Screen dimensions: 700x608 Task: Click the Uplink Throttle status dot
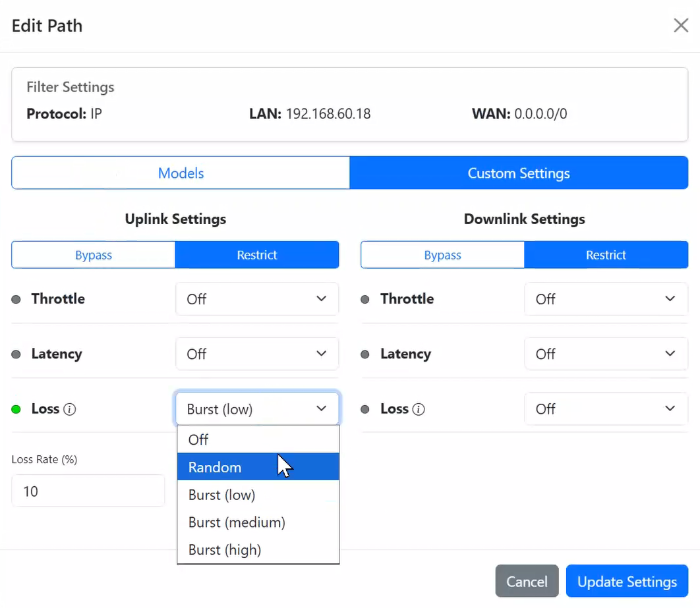pyautogui.click(x=16, y=299)
